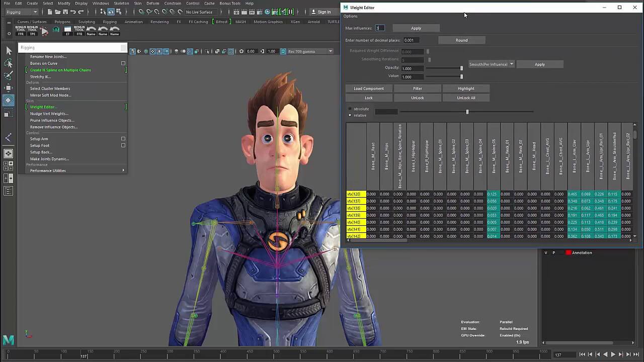
Task: Select the relative radio button
Action: pyautogui.click(x=350, y=115)
